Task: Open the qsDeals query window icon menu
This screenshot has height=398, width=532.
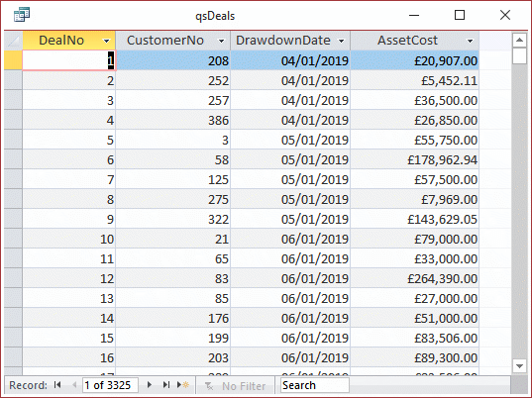Action: pyautogui.click(x=22, y=15)
